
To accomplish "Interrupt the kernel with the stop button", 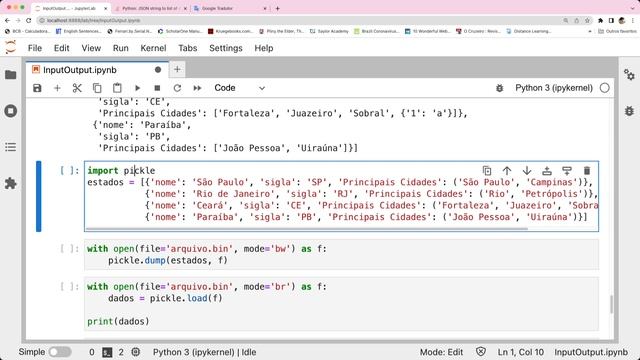I will pyautogui.click(x=157, y=88).
